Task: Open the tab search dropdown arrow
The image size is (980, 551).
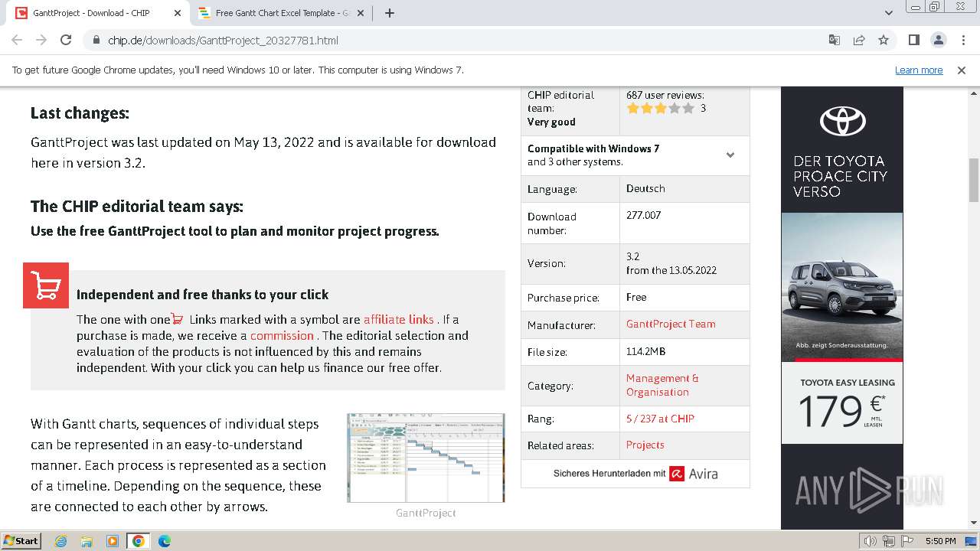Action: (889, 13)
